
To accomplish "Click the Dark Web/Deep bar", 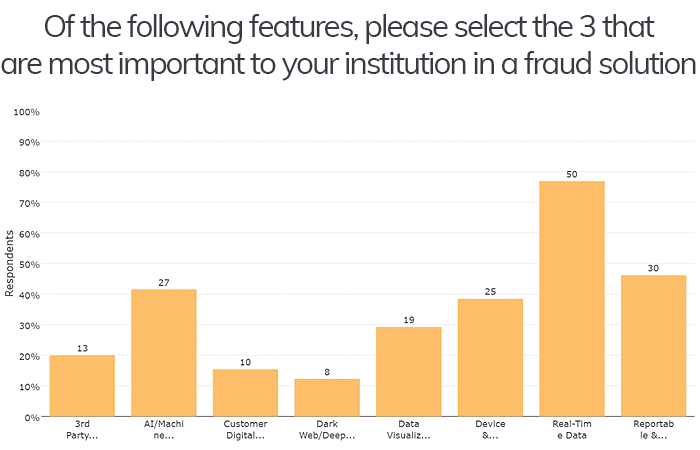I will point(327,398).
